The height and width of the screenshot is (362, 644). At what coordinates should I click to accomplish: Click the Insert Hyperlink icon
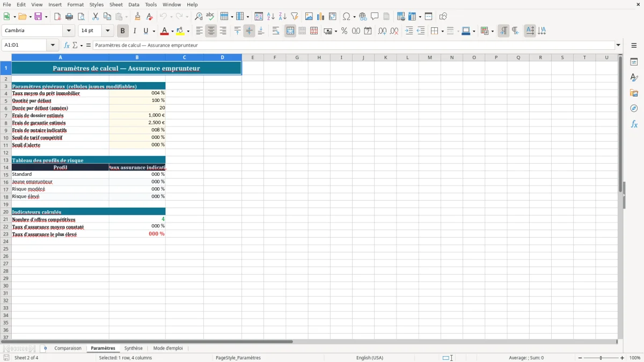pyautogui.click(x=363, y=17)
